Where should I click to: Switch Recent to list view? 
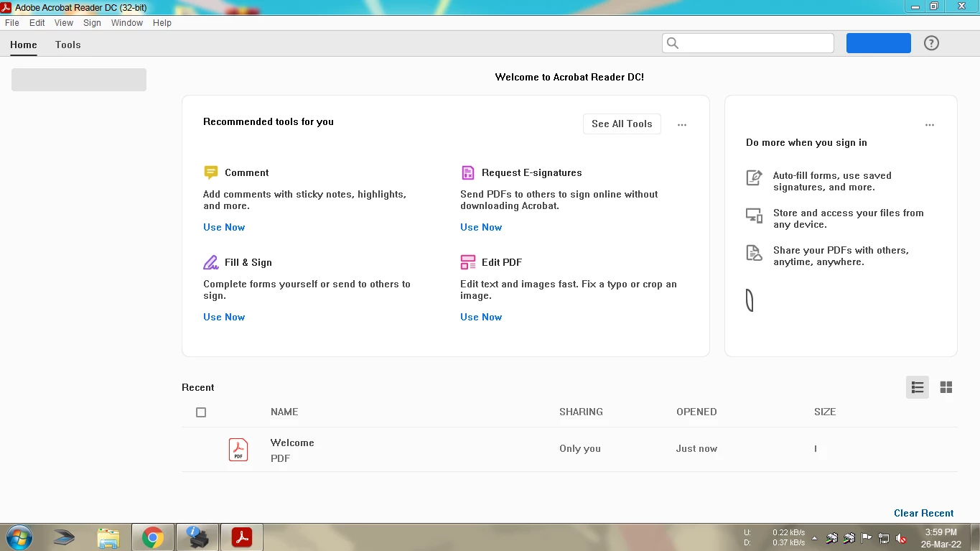(918, 387)
